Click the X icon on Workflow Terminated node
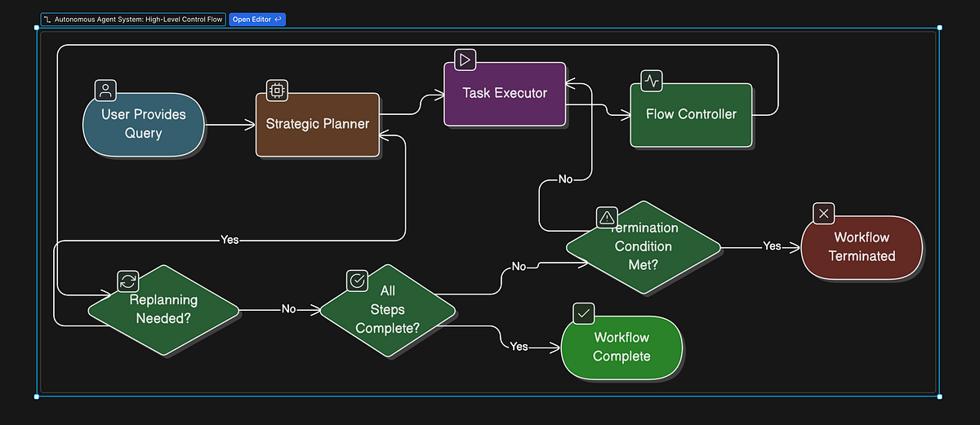 (824, 214)
